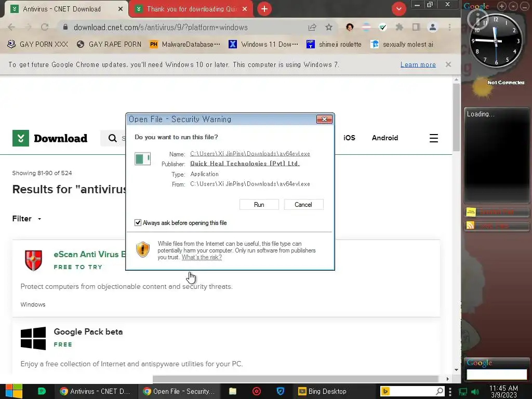Click the page vertical scrollbar thumb

(456, 117)
